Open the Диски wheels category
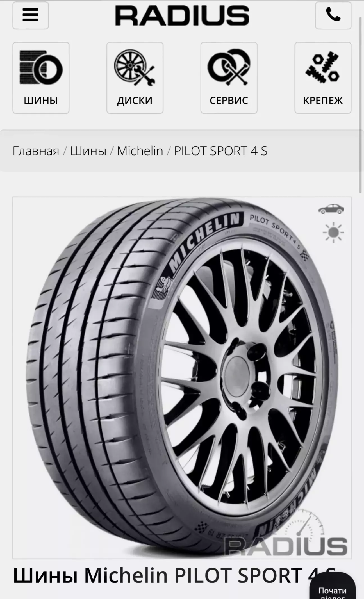 click(135, 78)
